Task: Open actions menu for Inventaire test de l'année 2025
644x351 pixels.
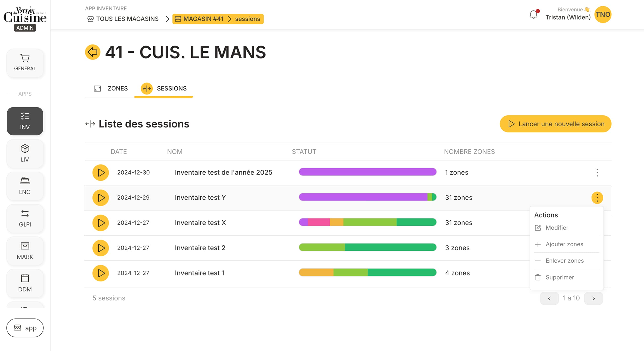Action: pos(597,173)
